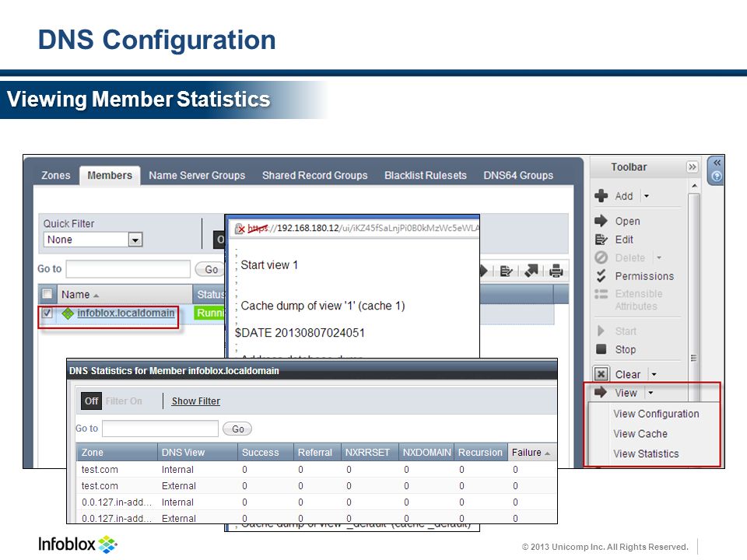Click the Success column header
This screenshot has height=560, width=747.
(265, 453)
